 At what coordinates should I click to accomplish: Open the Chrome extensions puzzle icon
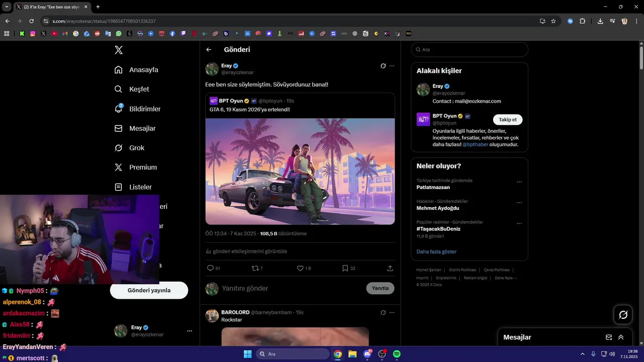point(583,21)
